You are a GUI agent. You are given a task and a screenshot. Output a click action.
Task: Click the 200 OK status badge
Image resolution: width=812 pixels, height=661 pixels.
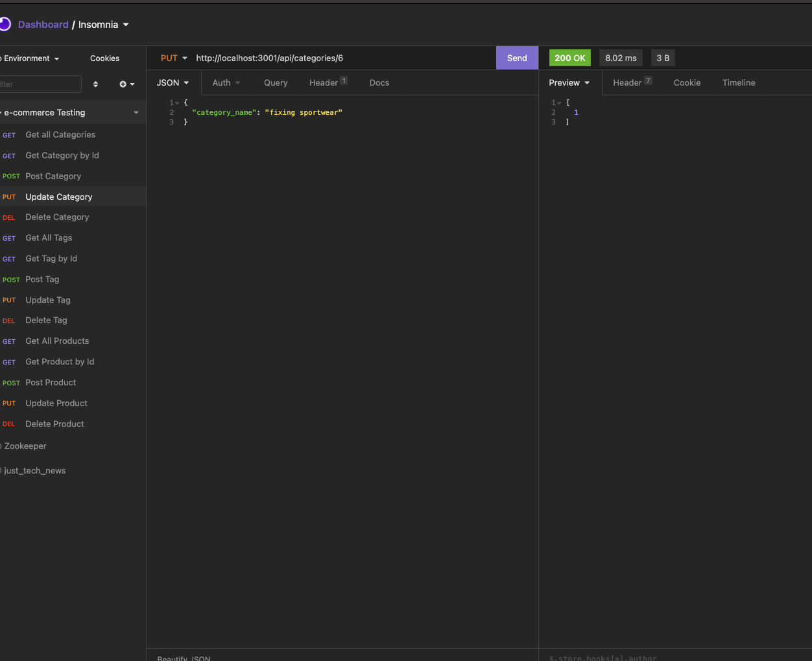(x=570, y=58)
